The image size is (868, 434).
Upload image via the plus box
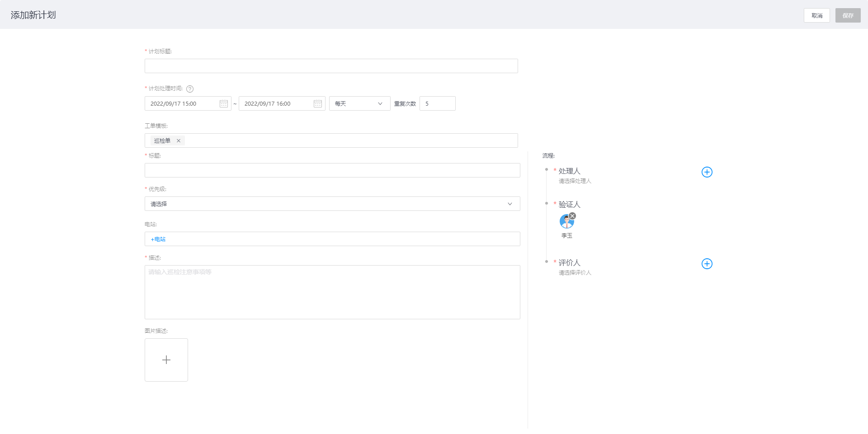click(x=166, y=360)
